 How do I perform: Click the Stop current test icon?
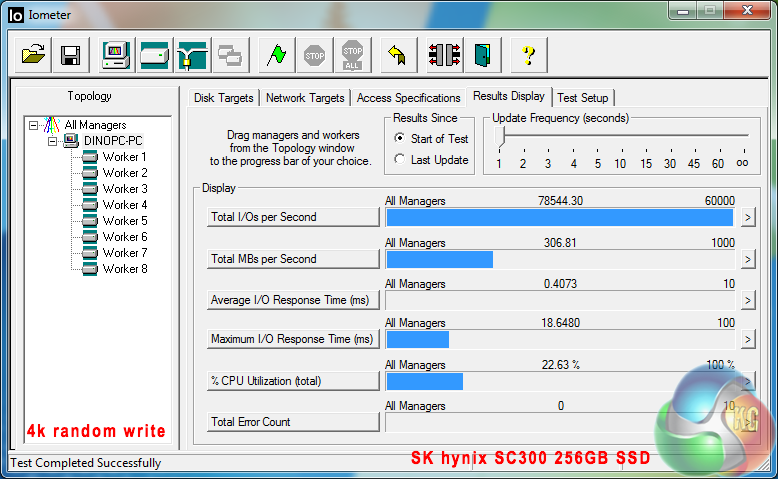click(315, 55)
